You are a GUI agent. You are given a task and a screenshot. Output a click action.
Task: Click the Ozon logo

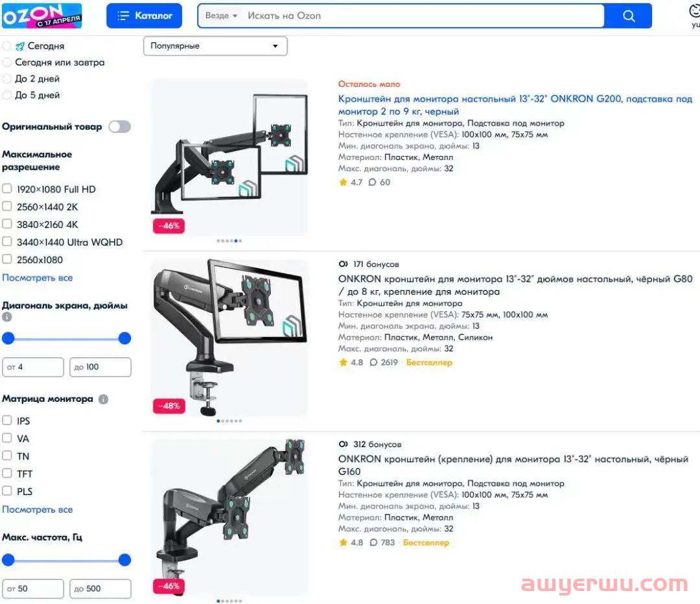[x=42, y=16]
